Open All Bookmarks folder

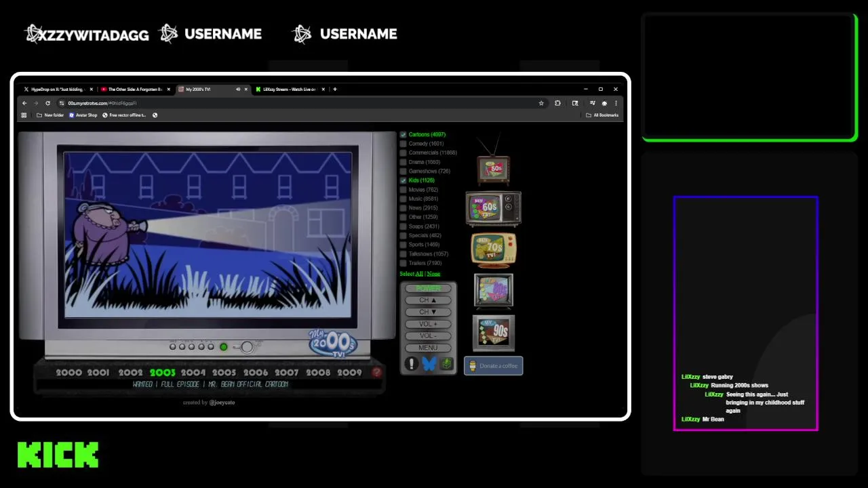click(602, 115)
